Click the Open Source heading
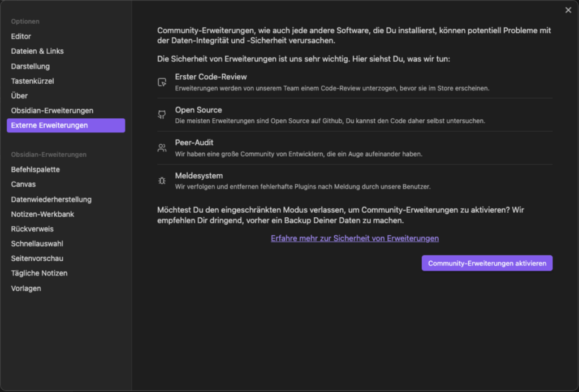The height and width of the screenshot is (392, 579). click(198, 110)
